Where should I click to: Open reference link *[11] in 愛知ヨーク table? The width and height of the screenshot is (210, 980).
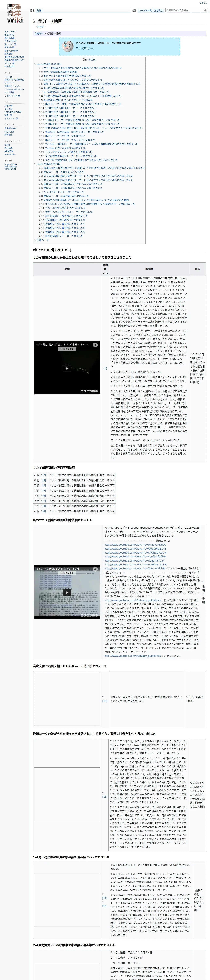(105, 796)
